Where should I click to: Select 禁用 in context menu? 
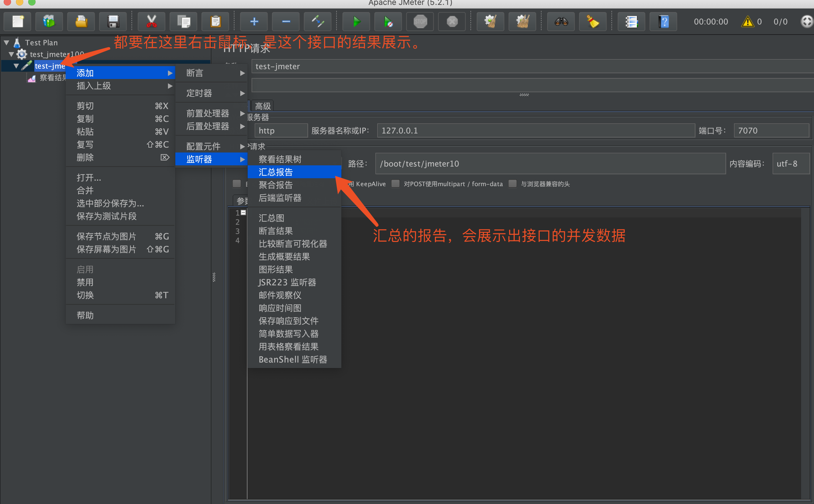(x=120, y=282)
